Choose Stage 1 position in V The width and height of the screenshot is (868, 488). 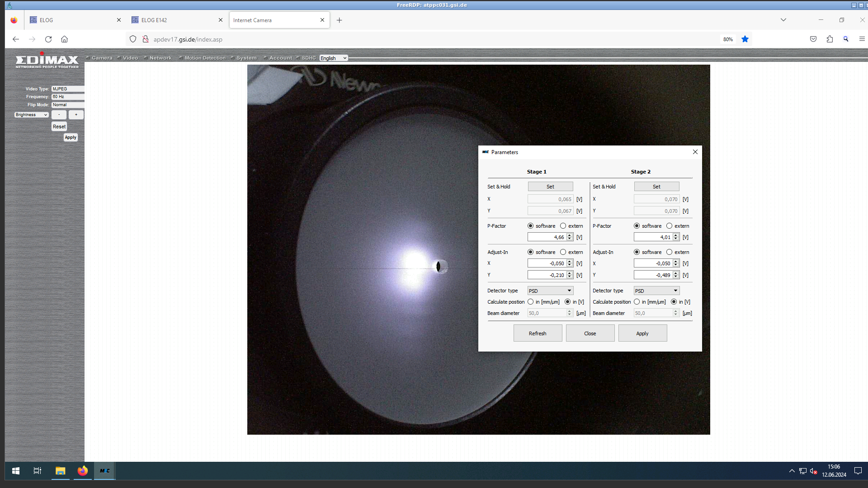[x=568, y=302]
